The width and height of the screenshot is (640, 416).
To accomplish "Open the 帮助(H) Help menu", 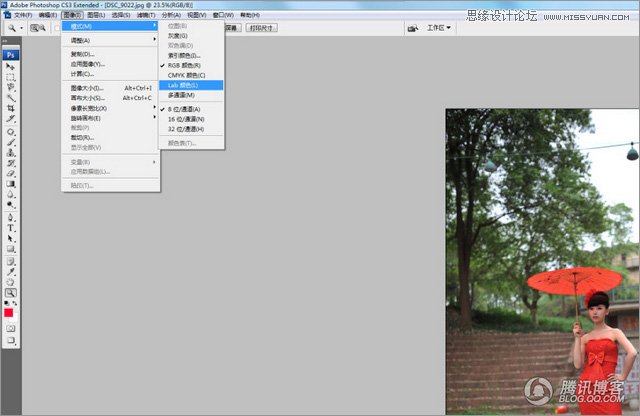I will tap(250, 15).
